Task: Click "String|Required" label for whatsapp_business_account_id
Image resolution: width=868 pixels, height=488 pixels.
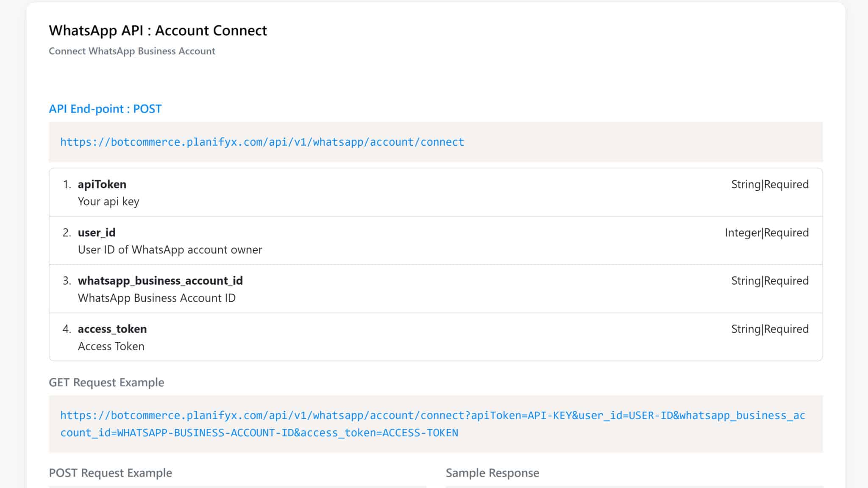Action: (x=770, y=281)
